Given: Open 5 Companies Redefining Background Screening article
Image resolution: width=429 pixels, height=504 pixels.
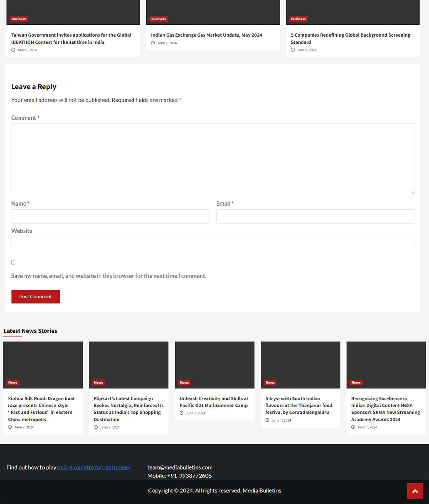Looking at the screenshot, I should [350, 39].
